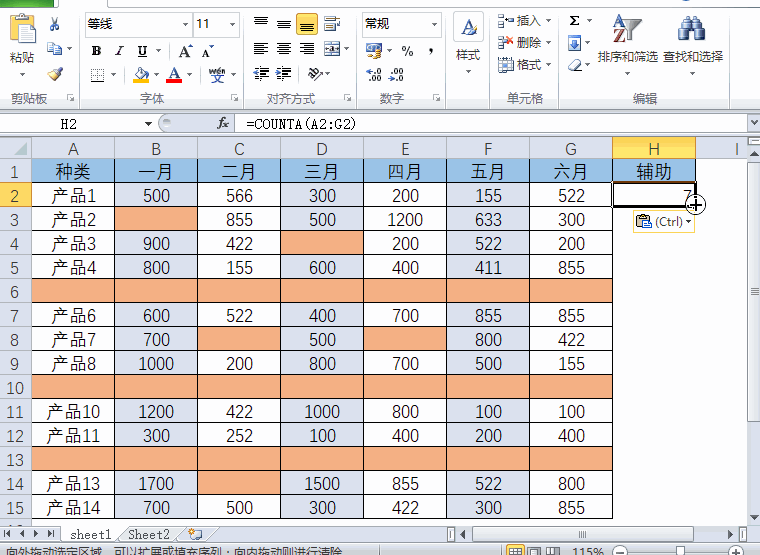Click in the formula bar
Screen dimensions: 760x555
point(491,124)
